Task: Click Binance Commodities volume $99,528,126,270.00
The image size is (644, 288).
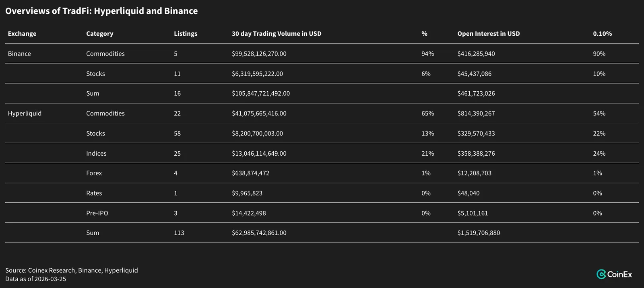Action: click(x=259, y=53)
